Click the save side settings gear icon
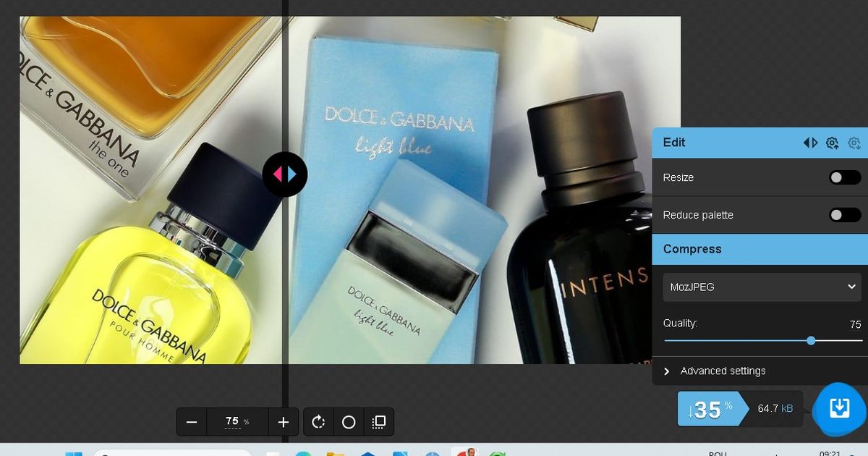 [x=832, y=143]
